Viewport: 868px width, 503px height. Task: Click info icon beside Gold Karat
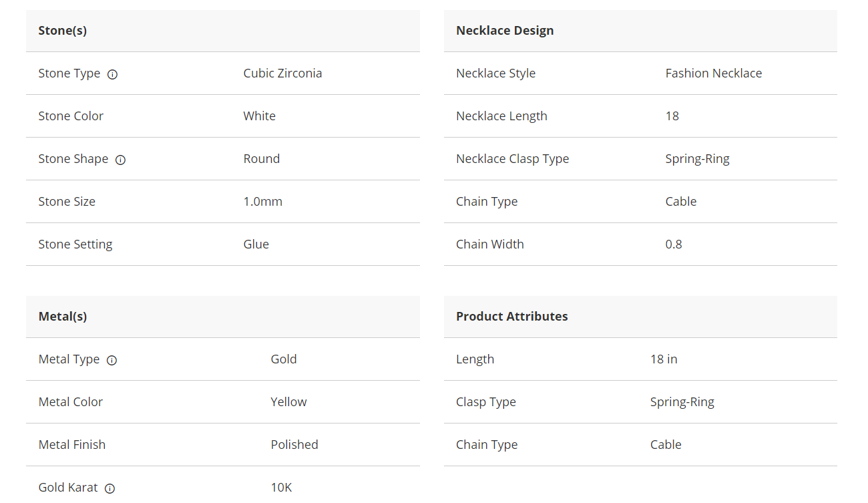click(x=110, y=488)
